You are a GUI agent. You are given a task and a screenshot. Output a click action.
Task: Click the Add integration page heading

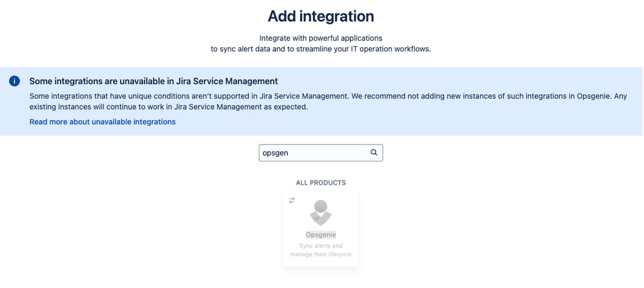coord(321,16)
